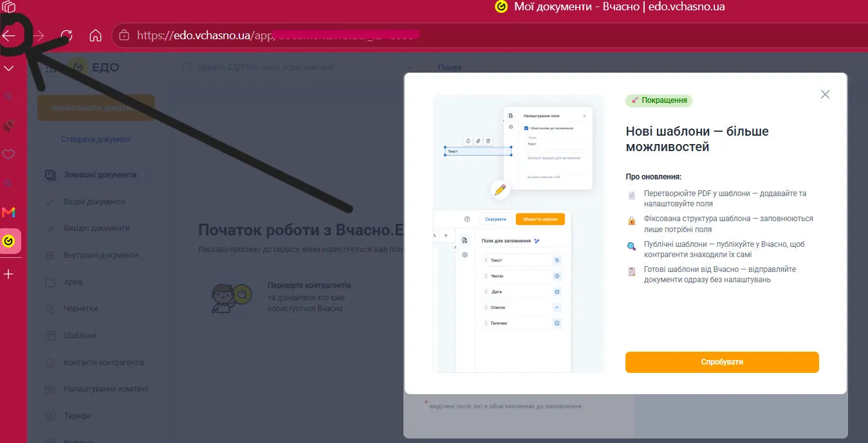Viewport: 868px width, 443px height.
Task: Click the Завантажити документ button
Action: [x=96, y=108]
